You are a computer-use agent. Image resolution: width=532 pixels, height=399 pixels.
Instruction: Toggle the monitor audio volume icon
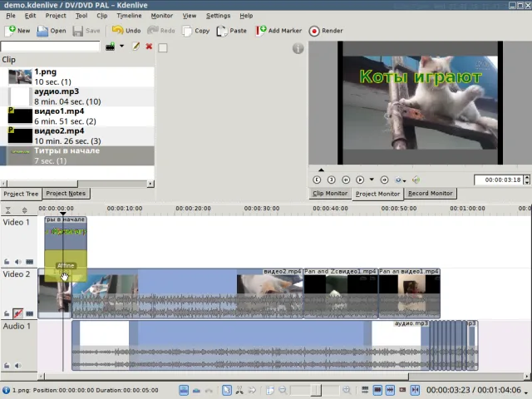pos(416,180)
